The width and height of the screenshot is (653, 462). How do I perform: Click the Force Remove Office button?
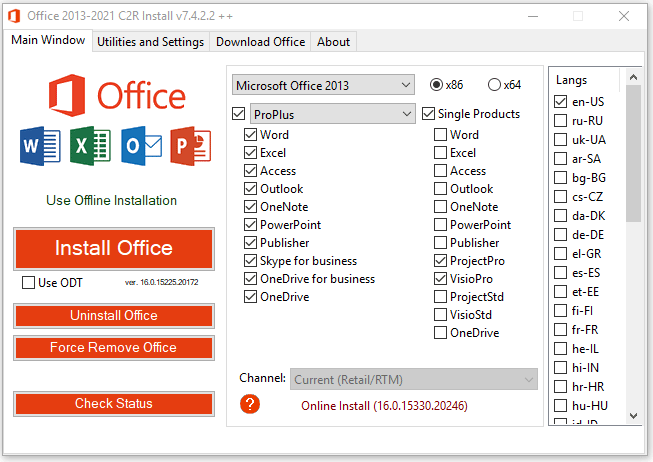pos(114,348)
